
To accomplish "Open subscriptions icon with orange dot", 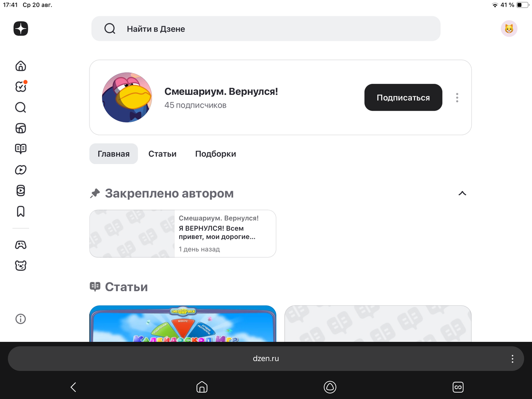I will (x=21, y=86).
